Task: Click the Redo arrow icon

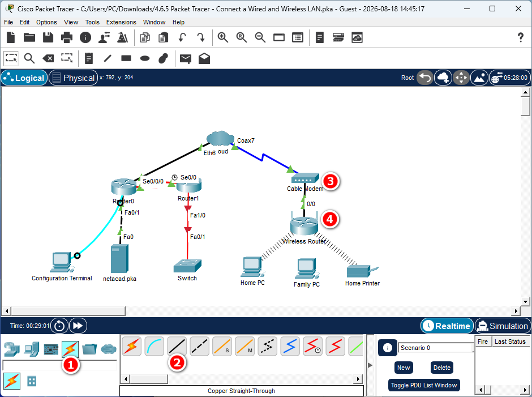Action: [201, 37]
